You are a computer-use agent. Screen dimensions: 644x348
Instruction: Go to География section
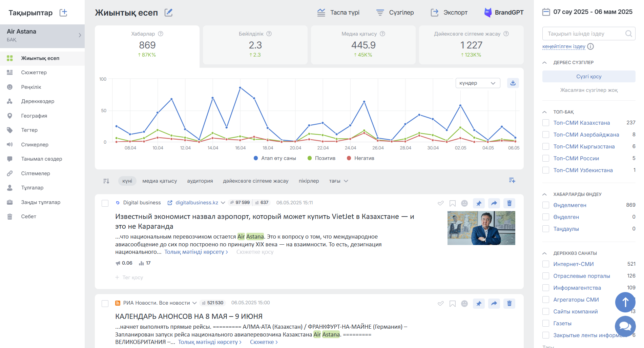[x=34, y=116]
